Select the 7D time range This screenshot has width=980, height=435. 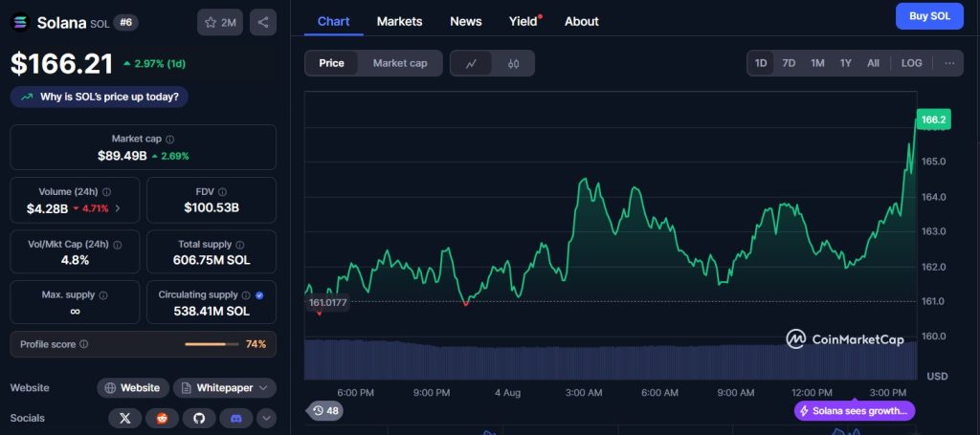tap(789, 63)
